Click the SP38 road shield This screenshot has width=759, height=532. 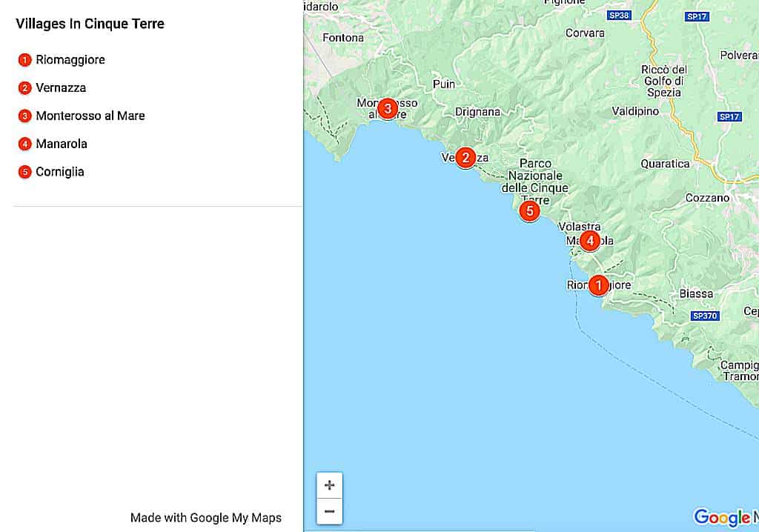[x=619, y=16]
